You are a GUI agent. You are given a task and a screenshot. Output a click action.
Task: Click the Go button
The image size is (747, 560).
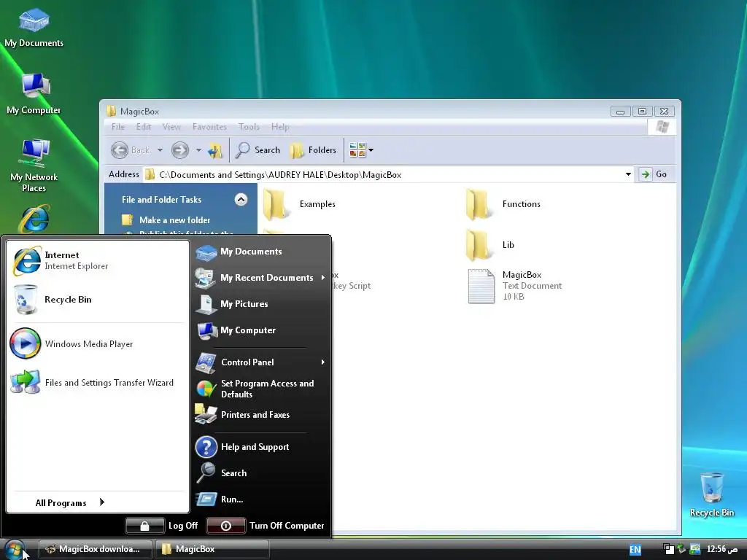[x=654, y=174]
